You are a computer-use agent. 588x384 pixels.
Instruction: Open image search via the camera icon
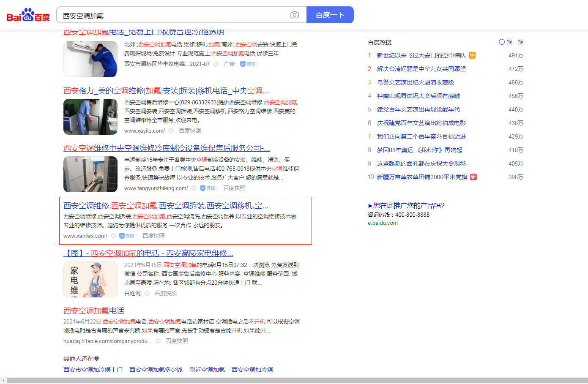(x=295, y=14)
